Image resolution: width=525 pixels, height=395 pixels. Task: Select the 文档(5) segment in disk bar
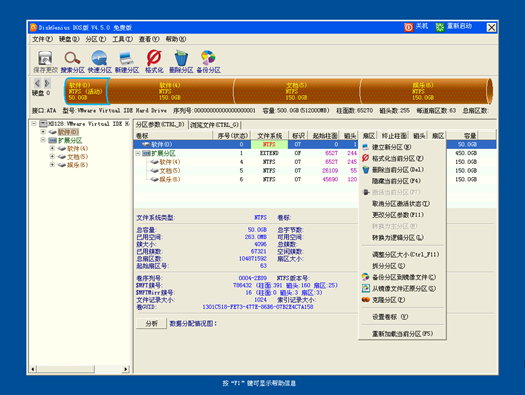pos(297,91)
